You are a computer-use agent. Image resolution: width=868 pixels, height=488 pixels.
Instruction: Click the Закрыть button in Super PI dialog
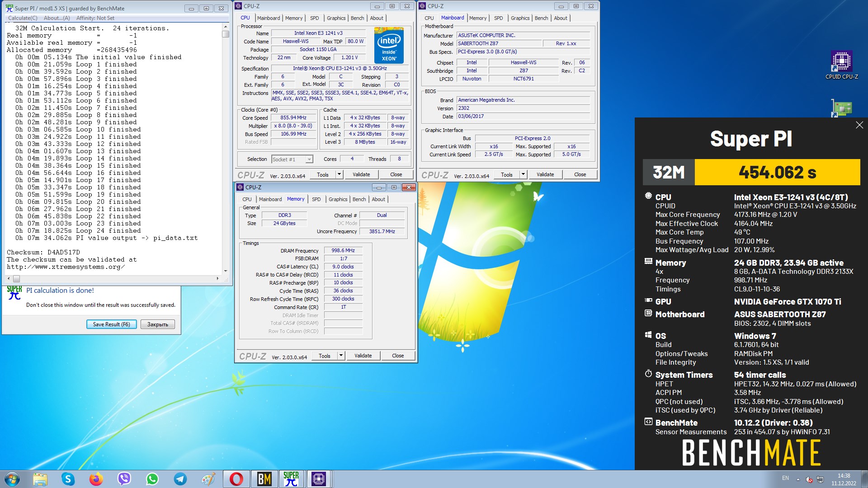pyautogui.click(x=158, y=324)
